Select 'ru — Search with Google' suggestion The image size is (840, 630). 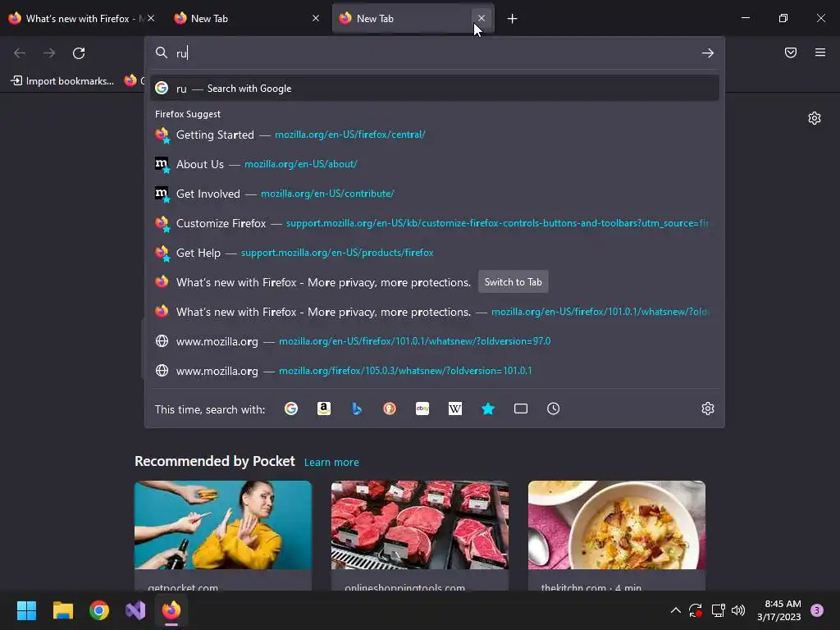pyautogui.click(x=435, y=89)
